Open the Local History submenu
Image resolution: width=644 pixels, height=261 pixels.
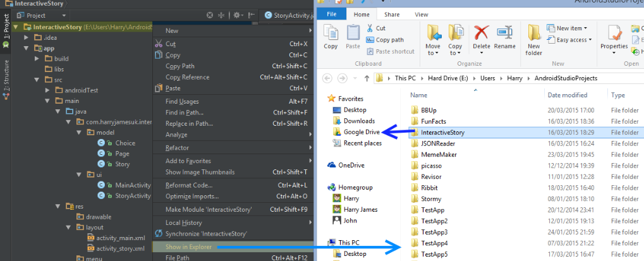click(233, 223)
